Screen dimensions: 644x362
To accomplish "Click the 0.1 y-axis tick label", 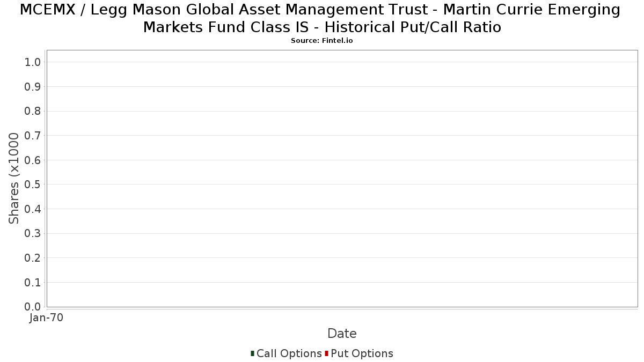I will pos(33,283).
